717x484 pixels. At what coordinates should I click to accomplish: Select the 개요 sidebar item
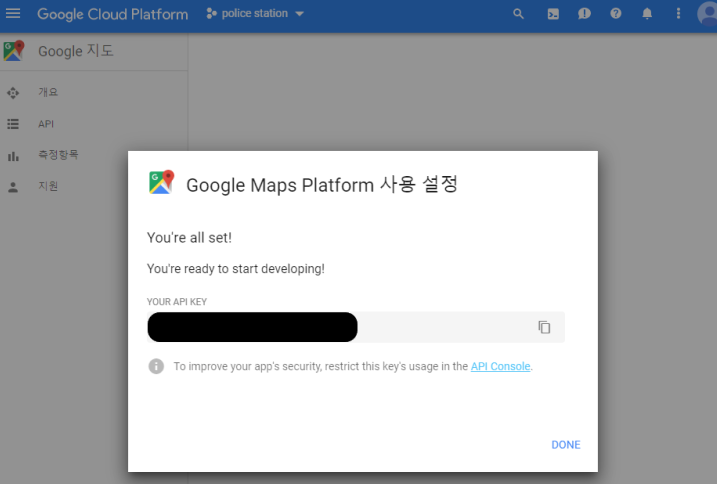click(x=48, y=92)
